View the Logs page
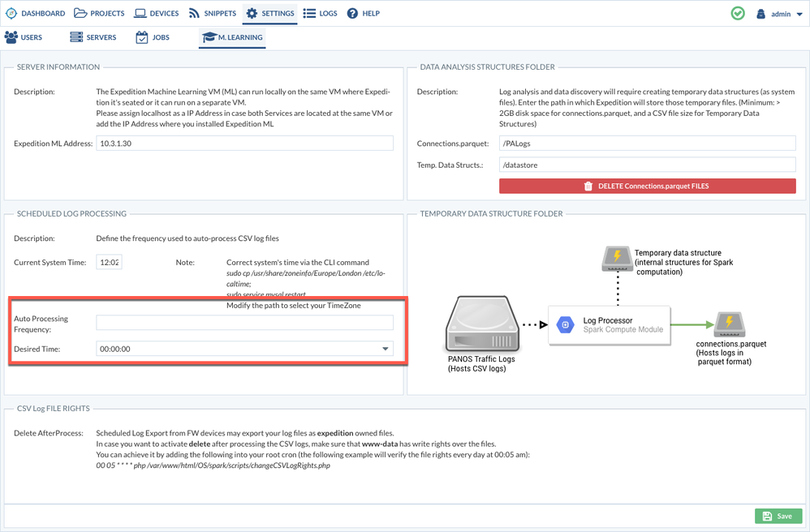The width and height of the screenshot is (810, 532). point(320,14)
